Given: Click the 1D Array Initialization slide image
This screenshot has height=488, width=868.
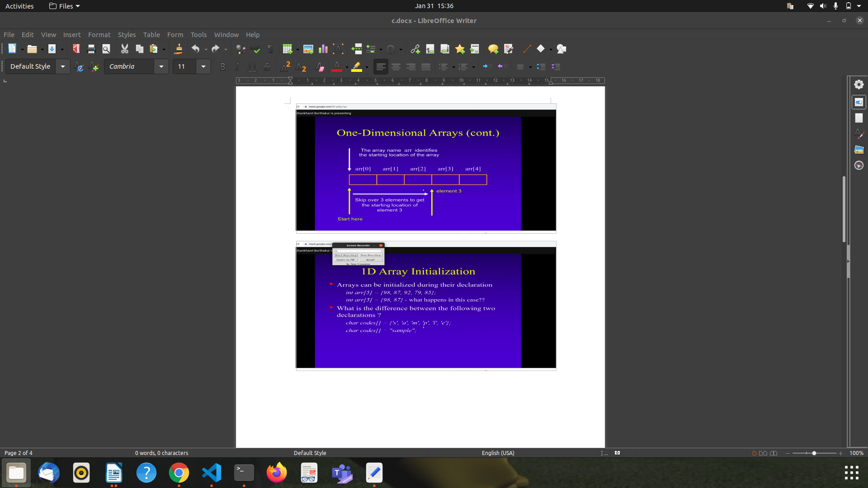Looking at the screenshot, I should point(425,307).
